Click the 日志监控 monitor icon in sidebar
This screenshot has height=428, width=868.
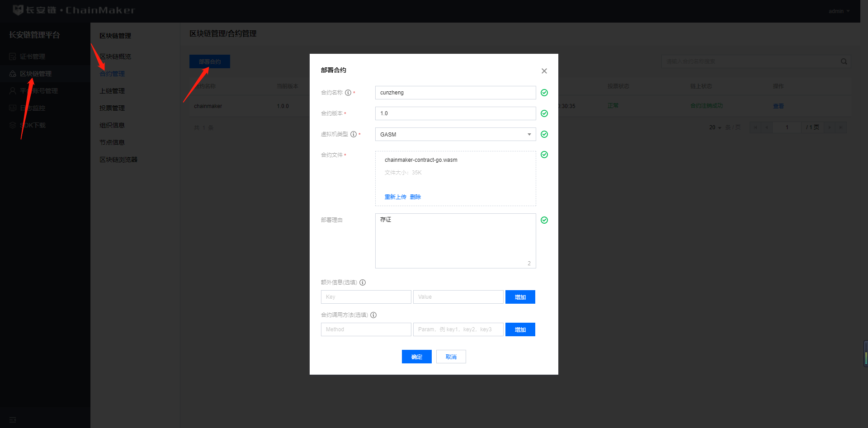pyautogui.click(x=13, y=108)
